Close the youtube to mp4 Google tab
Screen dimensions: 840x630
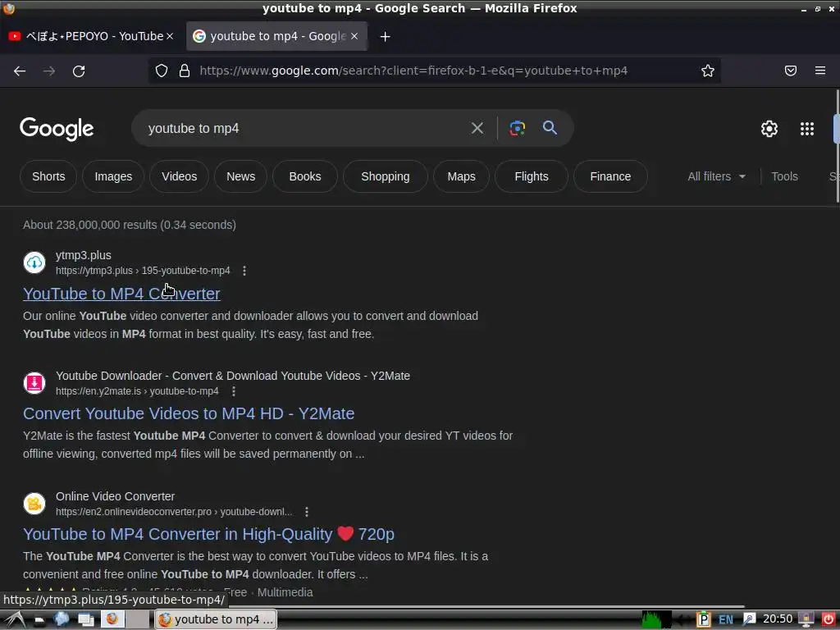[354, 36]
